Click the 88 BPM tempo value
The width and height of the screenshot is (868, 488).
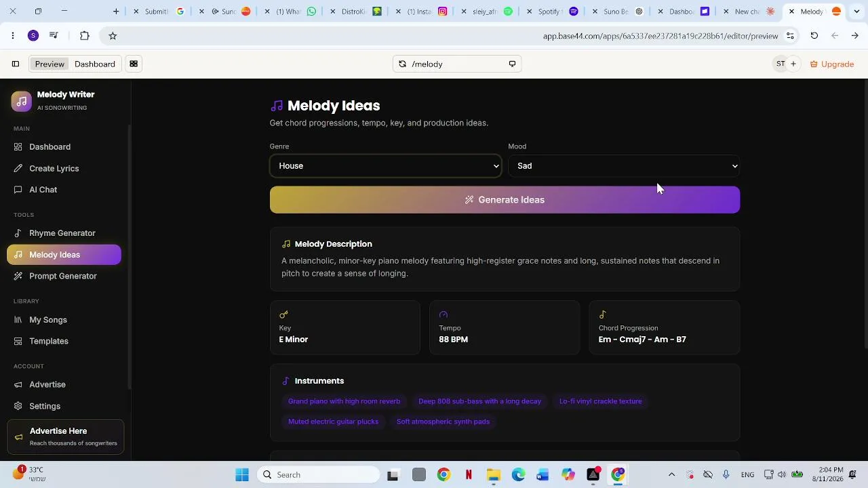point(453,340)
